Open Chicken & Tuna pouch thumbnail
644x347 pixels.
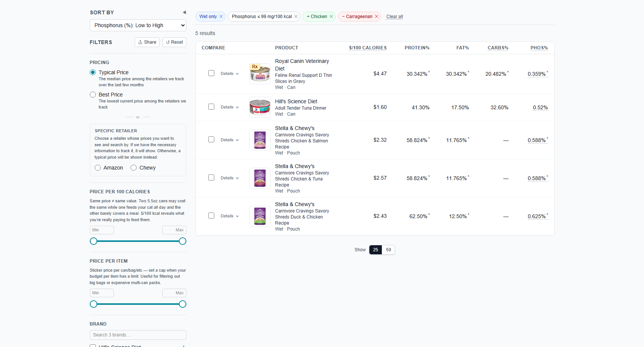pos(260,178)
